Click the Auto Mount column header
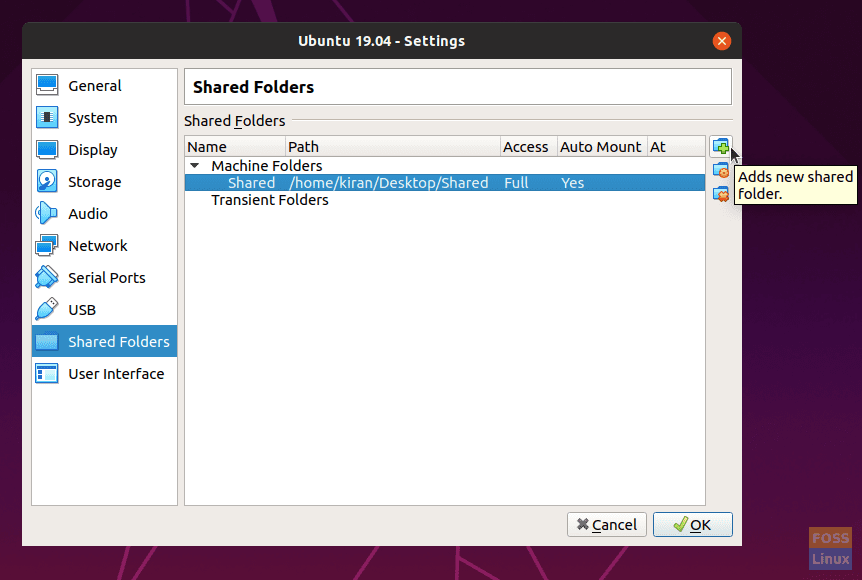 (x=602, y=147)
